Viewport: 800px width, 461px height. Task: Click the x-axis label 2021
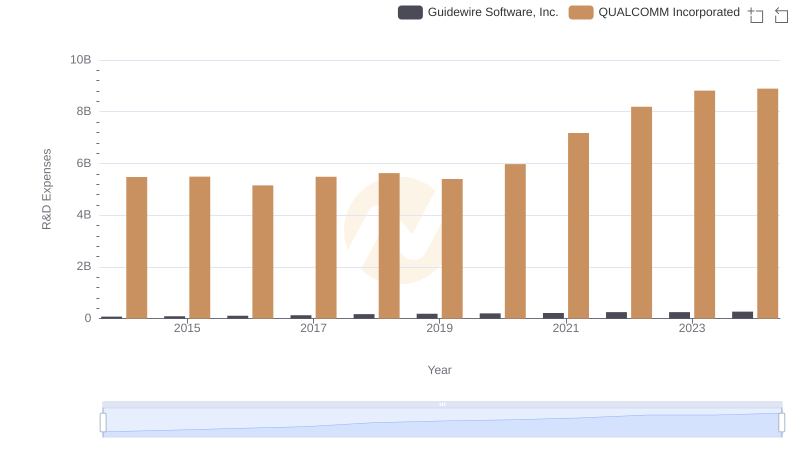point(566,328)
